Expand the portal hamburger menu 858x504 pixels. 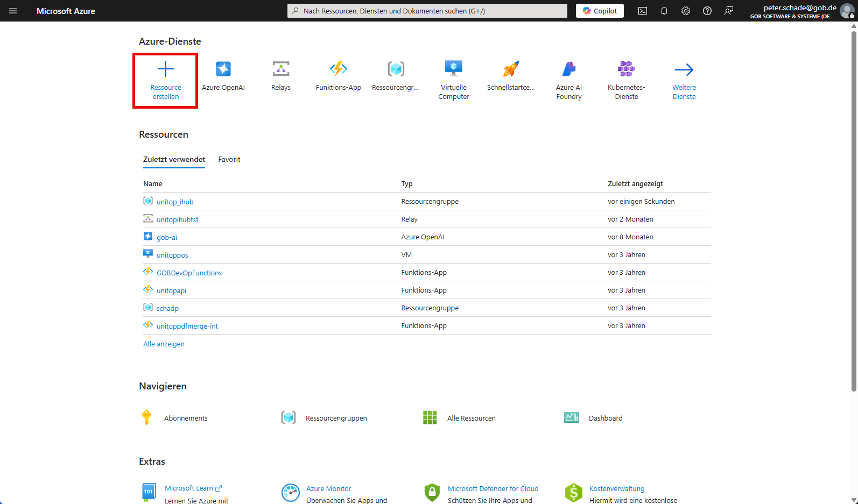click(13, 11)
